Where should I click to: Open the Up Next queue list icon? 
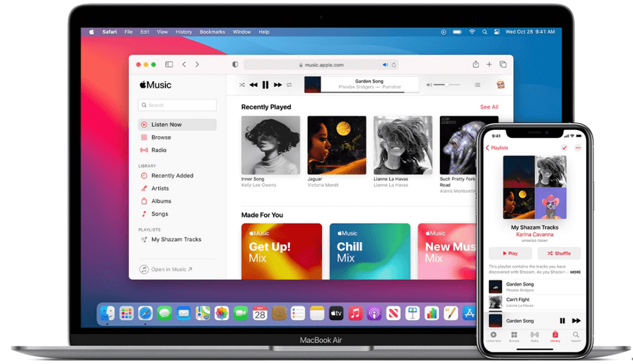pyautogui.click(x=477, y=85)
